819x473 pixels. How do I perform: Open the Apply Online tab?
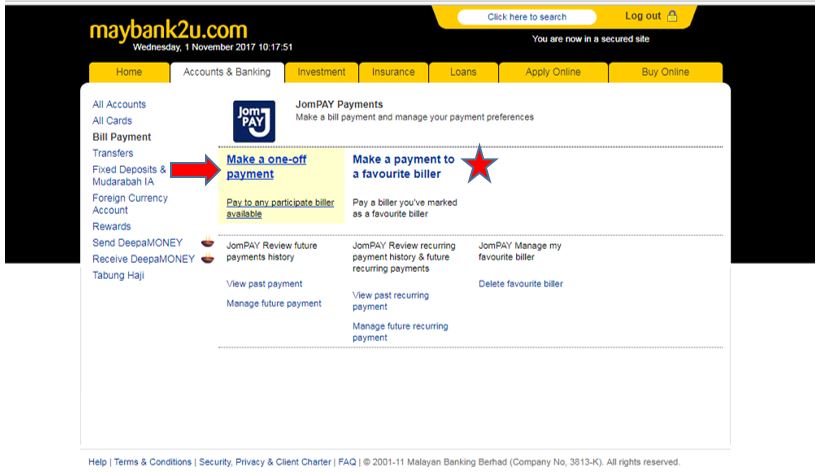tap(553, 72)
